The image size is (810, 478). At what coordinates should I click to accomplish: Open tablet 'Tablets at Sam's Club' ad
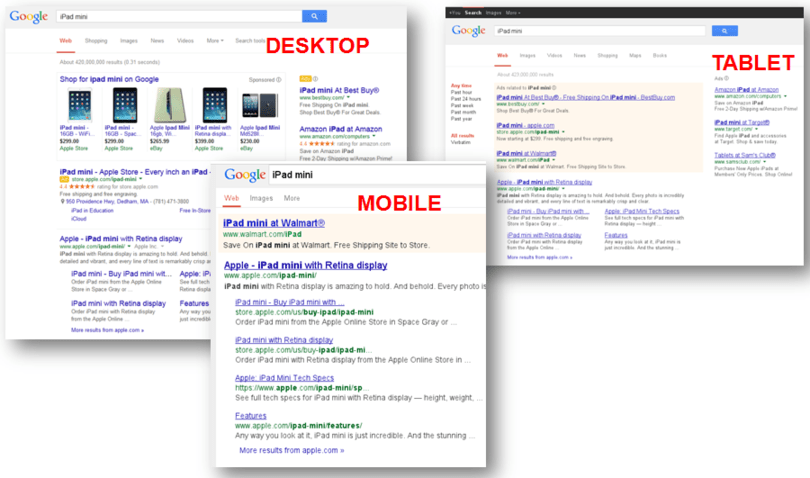point(745,155)
